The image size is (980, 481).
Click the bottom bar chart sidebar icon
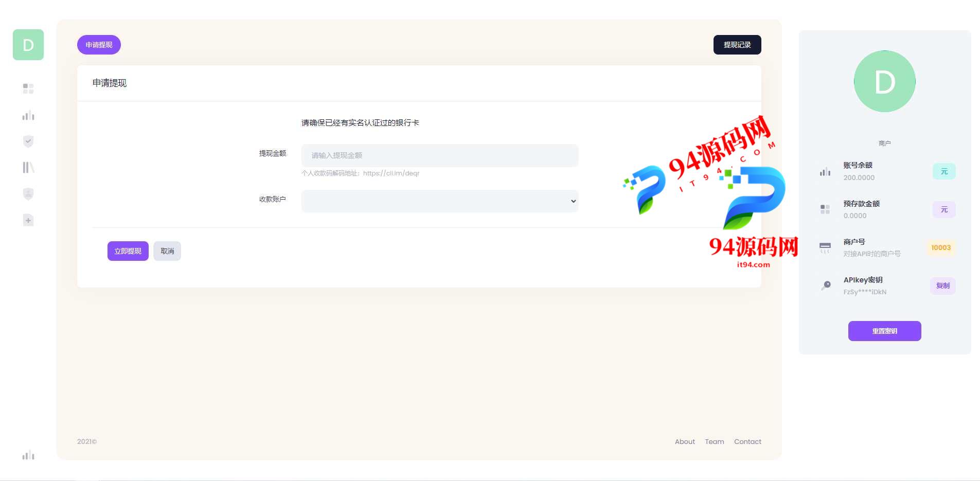click(x=28, y=455)
